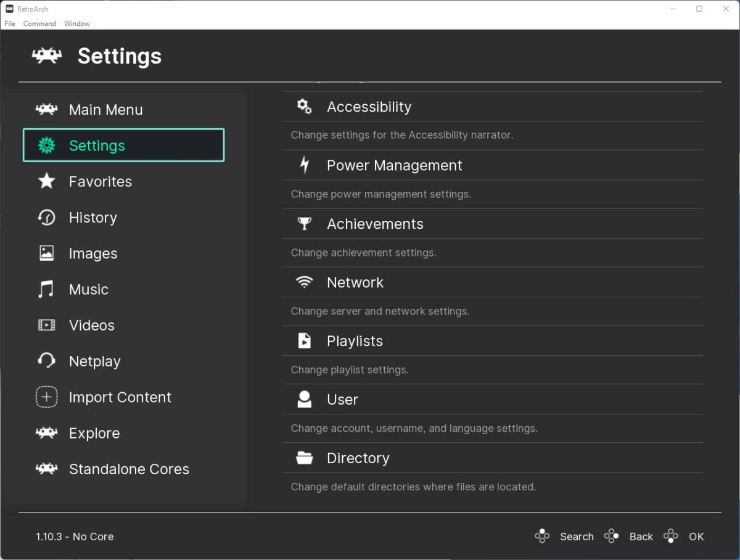Select the Favorites star icon

[x=46, y=181]
